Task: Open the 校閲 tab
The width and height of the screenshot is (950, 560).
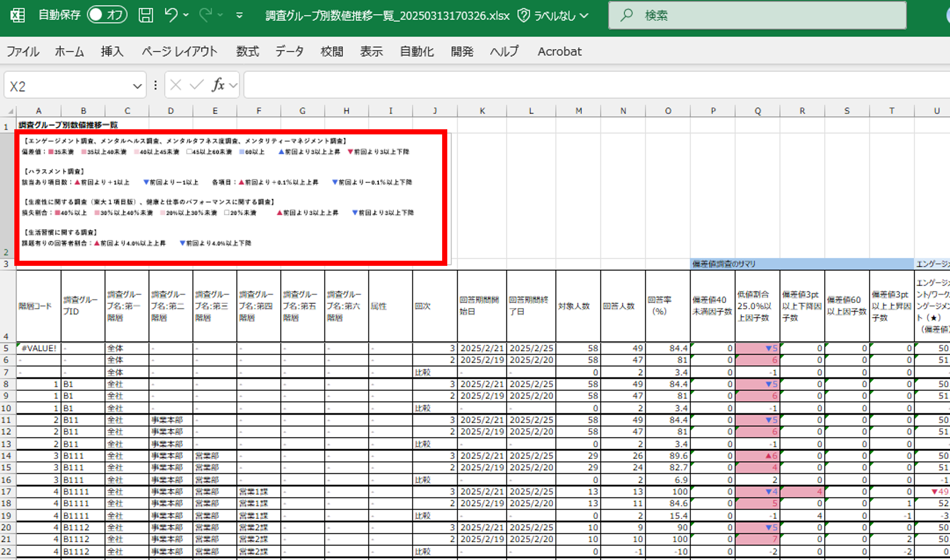Action: 332,51
